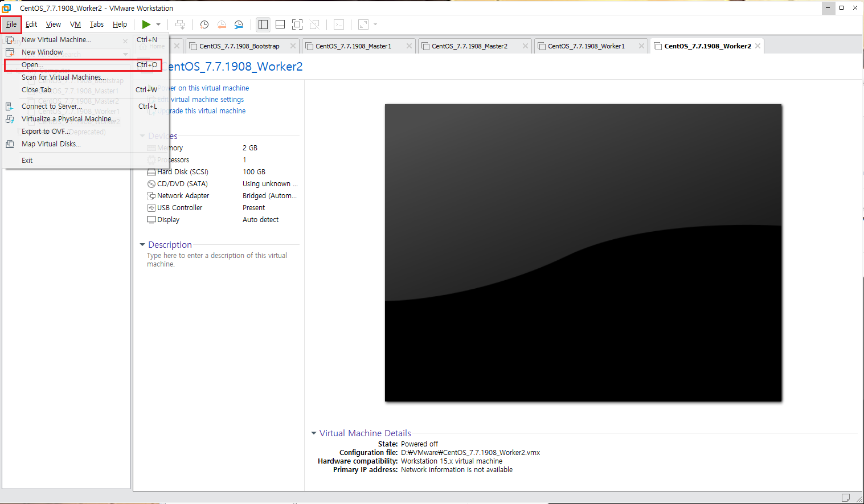Screen dimensions: 864x504
Task: Click the Revert to Snapshot toolbar icon
Action: [222, 24]
